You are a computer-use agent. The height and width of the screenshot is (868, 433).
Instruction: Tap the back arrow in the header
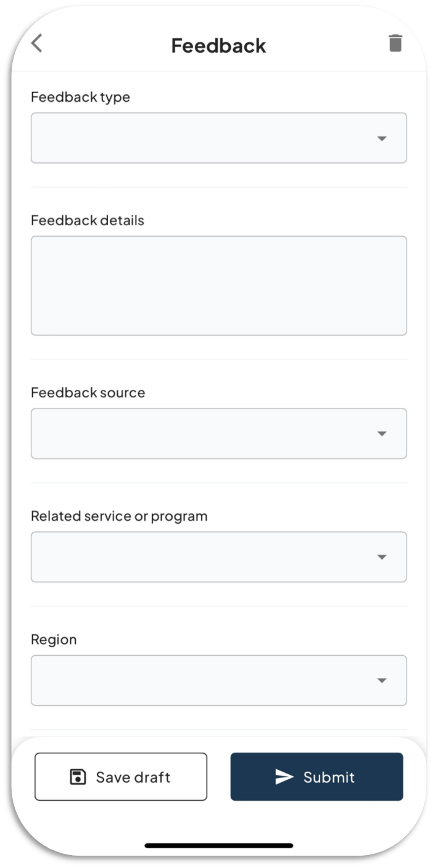[37, 44]
